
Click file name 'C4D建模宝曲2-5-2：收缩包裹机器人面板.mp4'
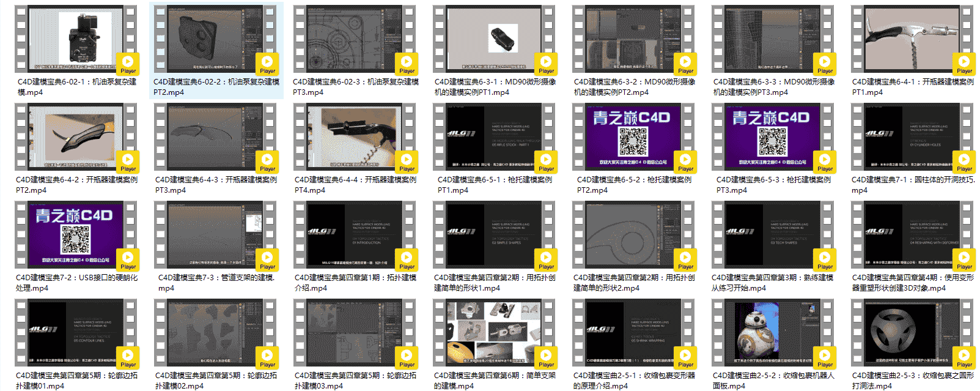click(774, 381)
